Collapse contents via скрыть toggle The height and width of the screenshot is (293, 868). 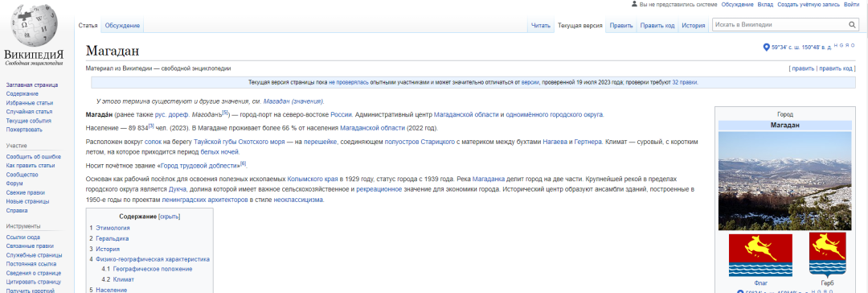click(x=170, y=217)
